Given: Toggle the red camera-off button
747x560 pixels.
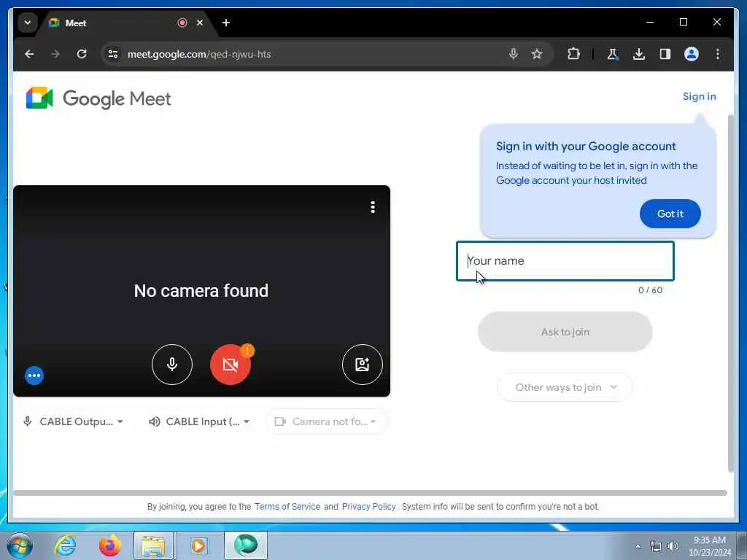Looking at the screenshot, I should [230, 365].
